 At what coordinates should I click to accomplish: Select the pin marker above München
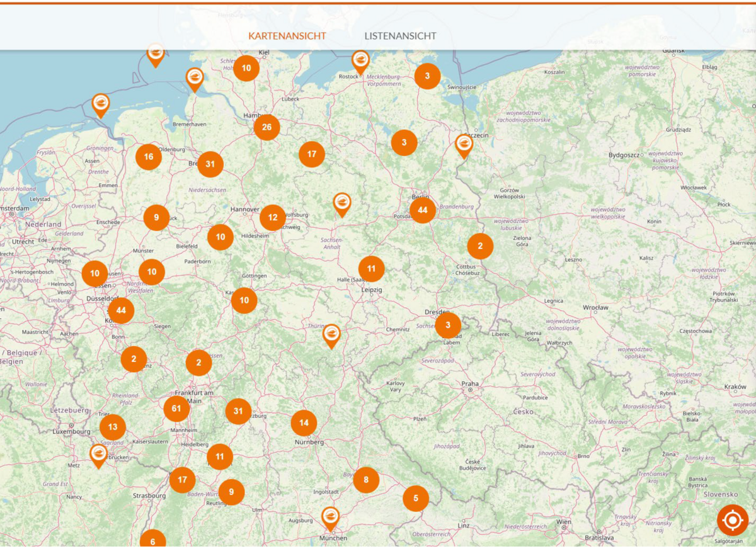(x=330, y=517)
